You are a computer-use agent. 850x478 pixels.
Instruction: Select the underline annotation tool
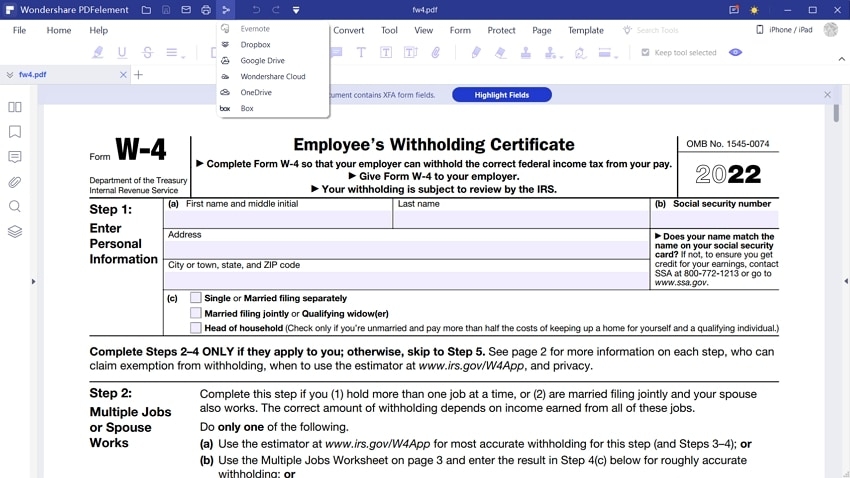122,53
